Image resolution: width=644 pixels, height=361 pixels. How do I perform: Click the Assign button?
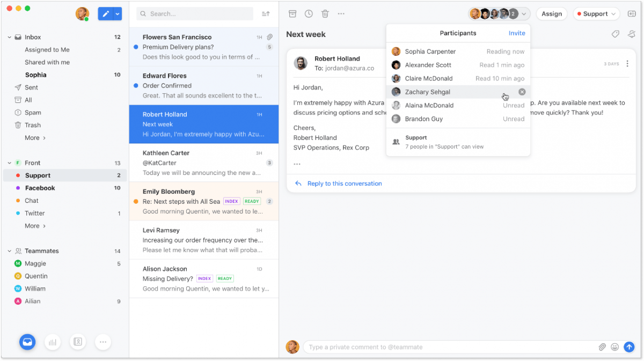pyautogui.click(x=552, y=13)
